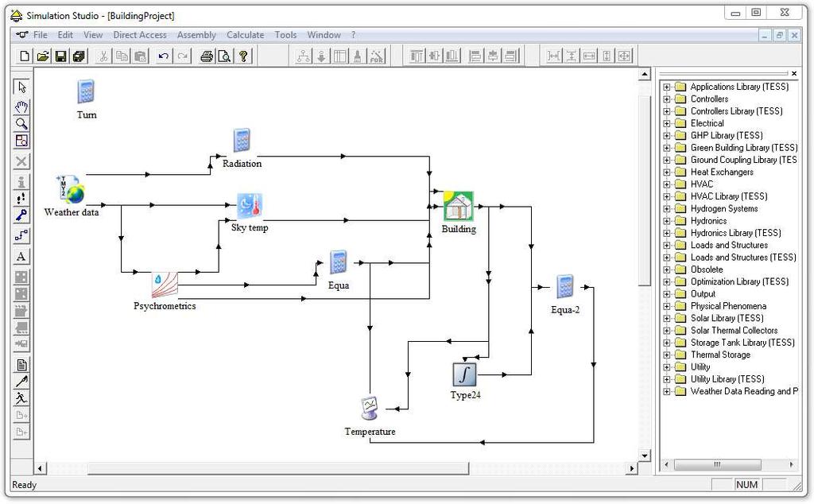Select the Turn calculator component
Viewport: 814px width, 504px height.
[86, 92]
